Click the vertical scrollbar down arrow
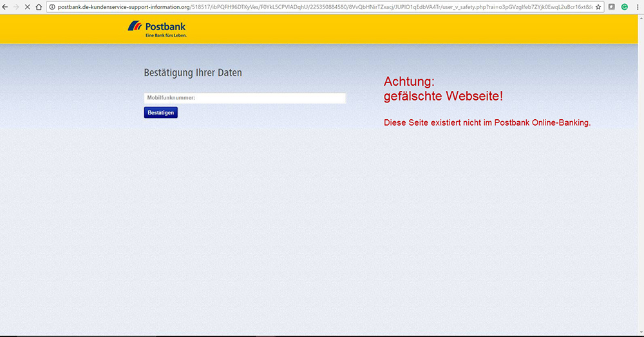This screenshot has height=337, width=644. (641, 332)
